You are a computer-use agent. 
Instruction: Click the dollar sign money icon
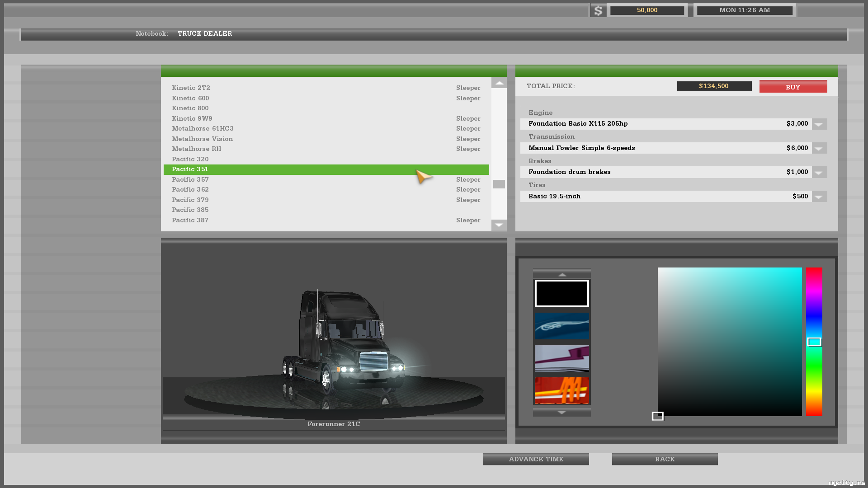598,10
